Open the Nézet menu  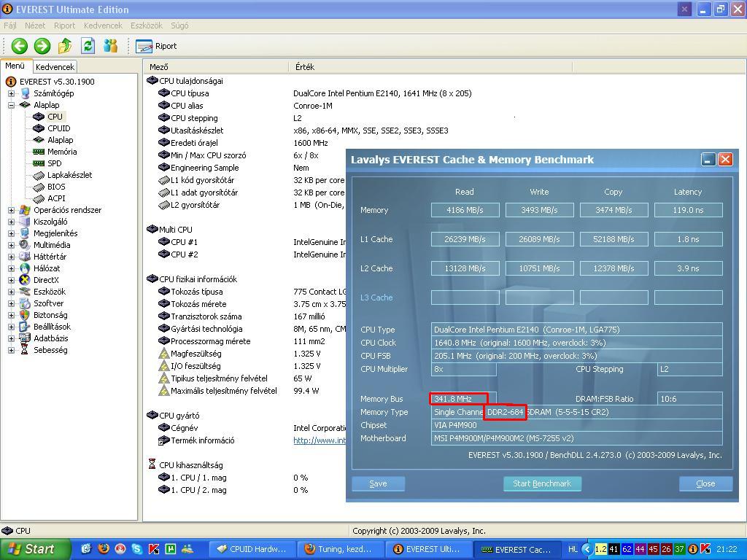[35, 26]
